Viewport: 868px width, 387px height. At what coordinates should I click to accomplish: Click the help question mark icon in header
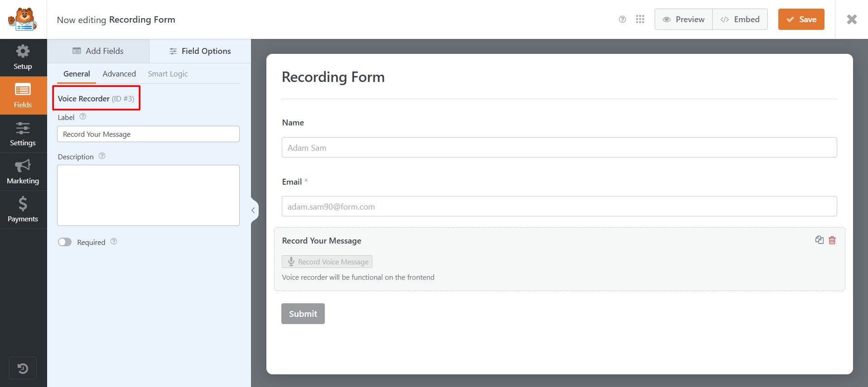tap(622, 19)
